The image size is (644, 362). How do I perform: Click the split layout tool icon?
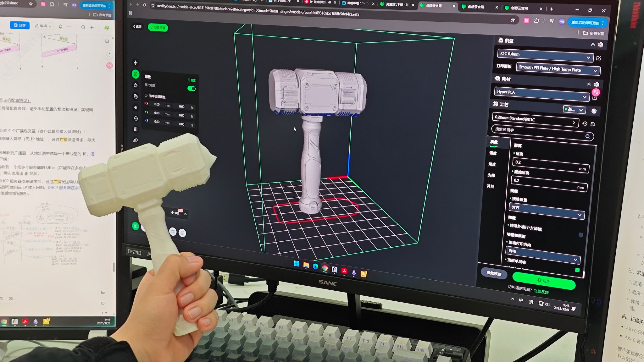pos(136,129)
